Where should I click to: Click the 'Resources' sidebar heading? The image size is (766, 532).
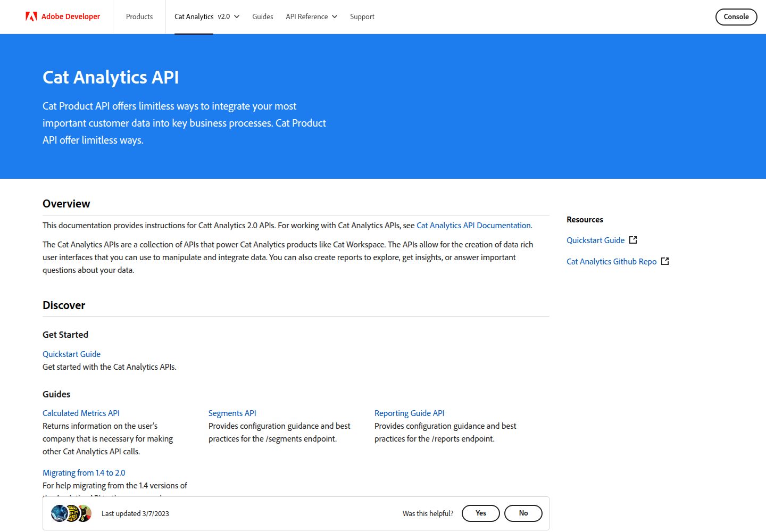pos(585,220)
